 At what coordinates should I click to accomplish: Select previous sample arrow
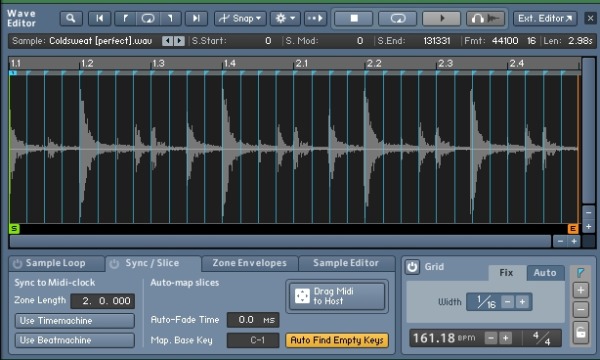coord(167,41)
